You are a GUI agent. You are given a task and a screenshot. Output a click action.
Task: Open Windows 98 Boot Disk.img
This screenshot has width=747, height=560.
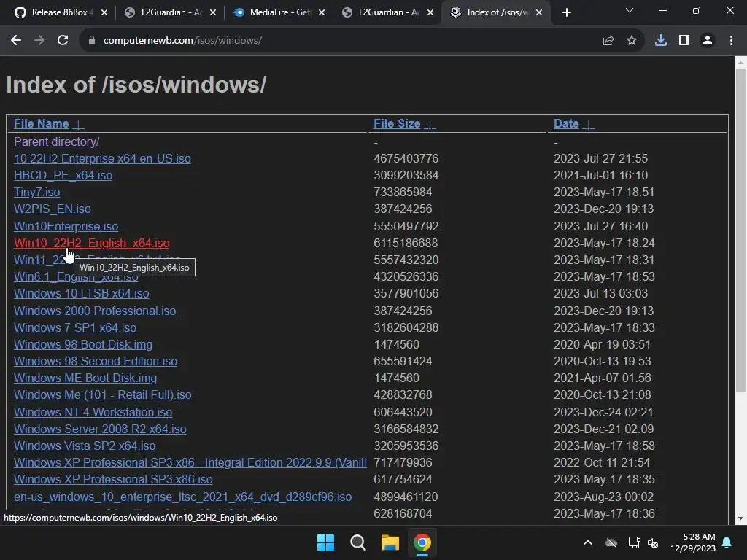pyautogui.click(x=83, y=344)
